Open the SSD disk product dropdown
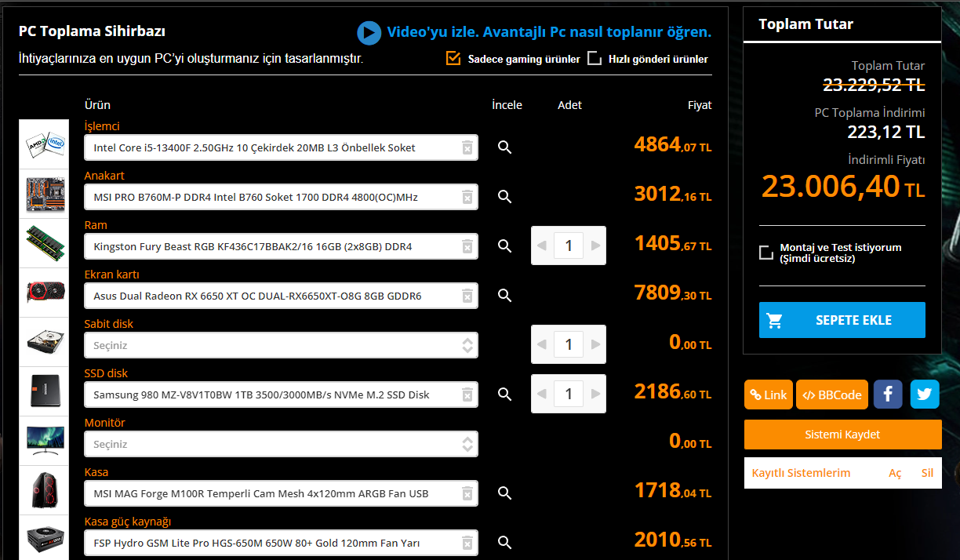Viewport: 960px width, 560px height. (281, 395)
